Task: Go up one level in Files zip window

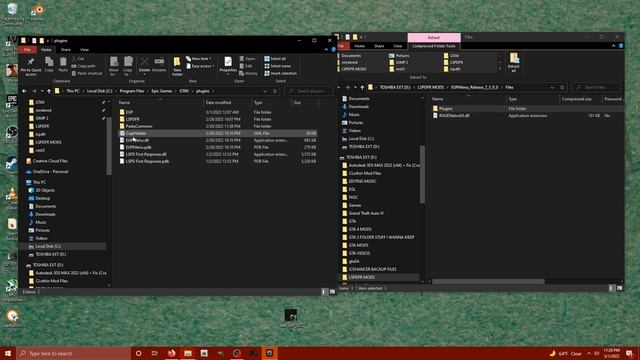Action: 362,87
